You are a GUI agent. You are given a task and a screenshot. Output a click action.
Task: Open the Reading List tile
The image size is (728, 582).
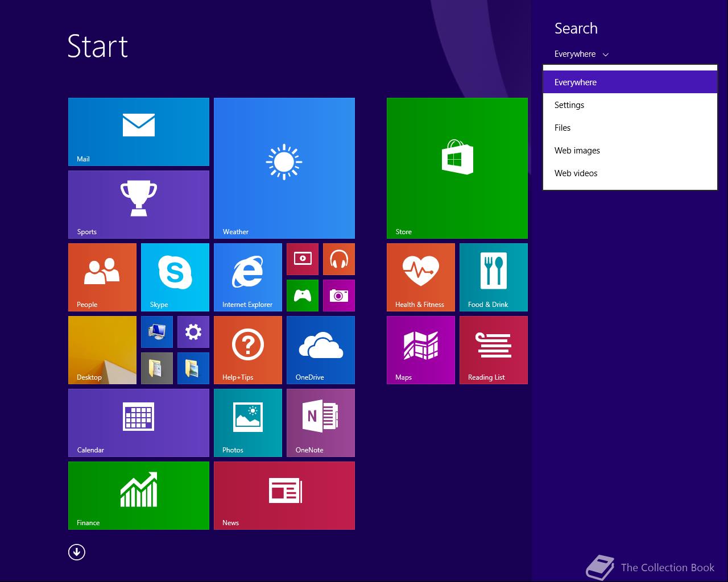tap(494, 350)
